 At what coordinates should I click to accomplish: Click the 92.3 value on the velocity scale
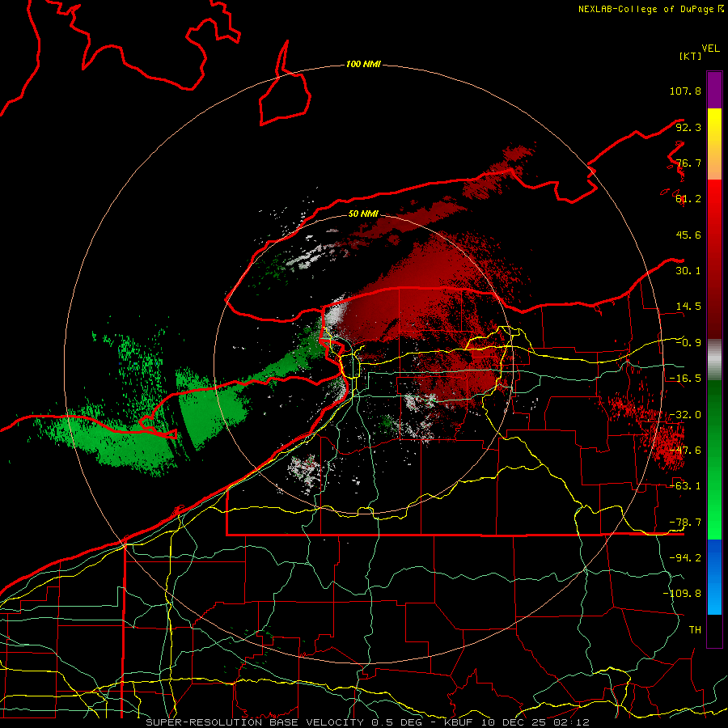coord(688,127)
